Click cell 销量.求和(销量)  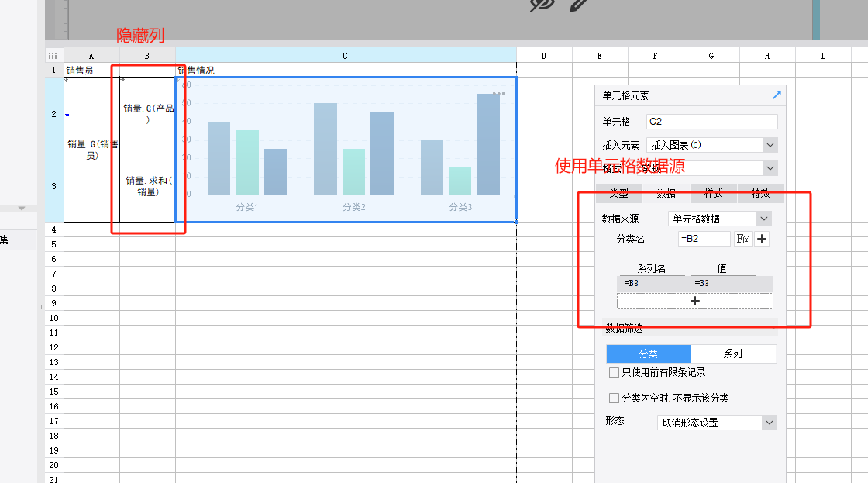148,186
